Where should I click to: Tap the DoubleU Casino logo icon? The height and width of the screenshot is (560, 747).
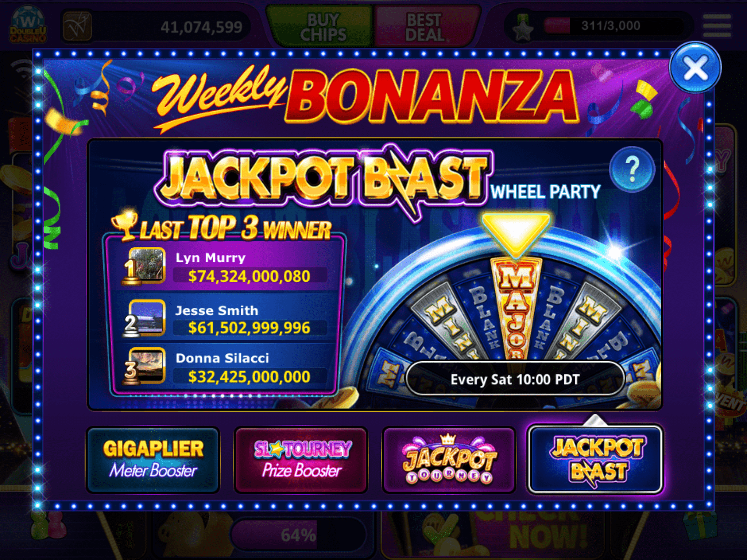coord(28,26)
